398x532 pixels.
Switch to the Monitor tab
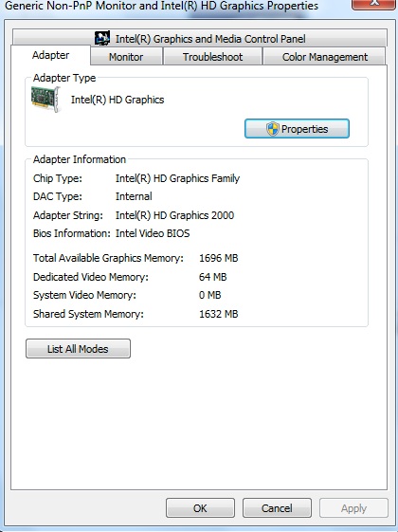(x=126, y=57)
